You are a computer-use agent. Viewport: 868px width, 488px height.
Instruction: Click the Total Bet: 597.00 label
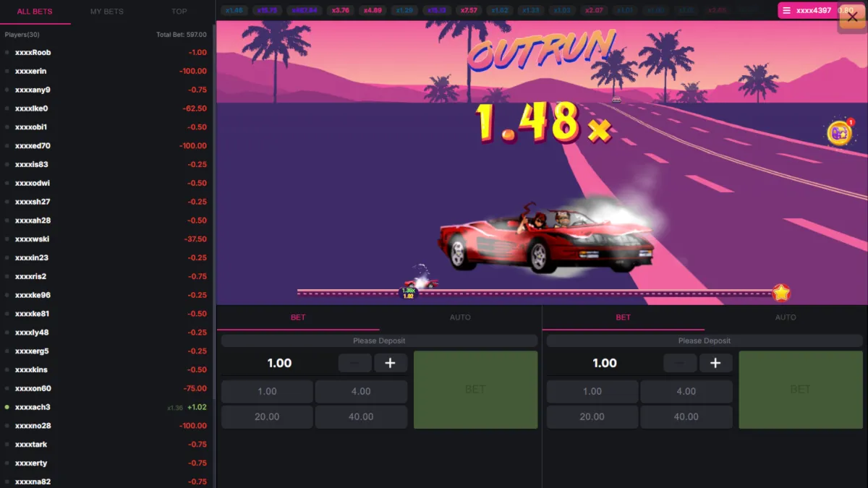pos(182,35)
